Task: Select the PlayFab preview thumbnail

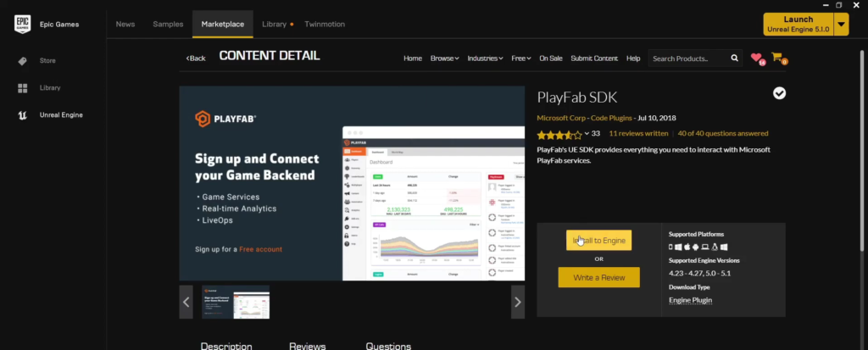Action: 236,302
